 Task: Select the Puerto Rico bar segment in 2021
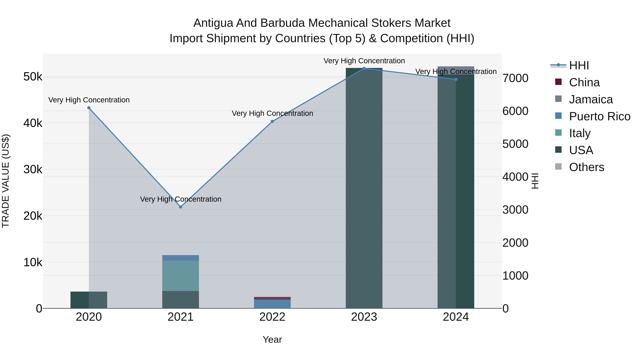click(180, 258)
